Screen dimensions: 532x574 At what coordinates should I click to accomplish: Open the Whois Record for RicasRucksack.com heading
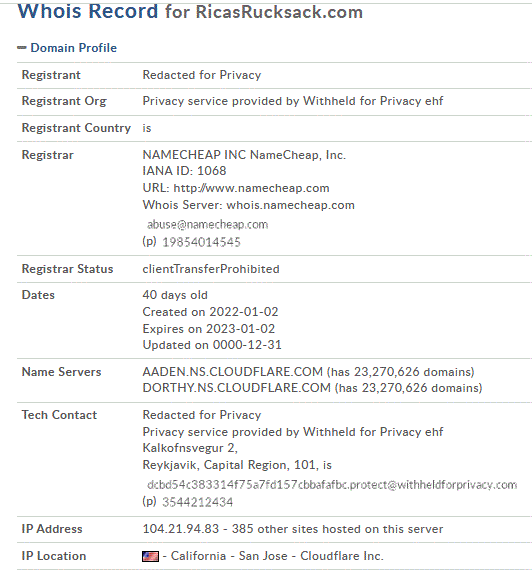point(190,11)
